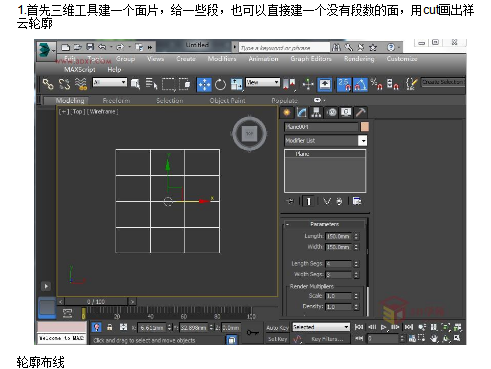Open the Edit menu
The height and width of the screenshot is (369, 491).
pos(70,59)
